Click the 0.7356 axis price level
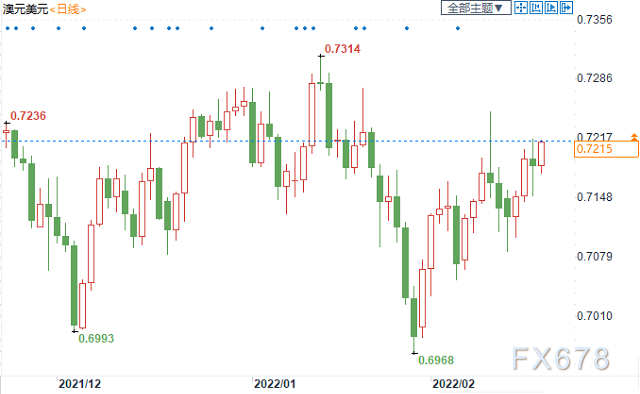640x394 pixels. coord(594,20)
